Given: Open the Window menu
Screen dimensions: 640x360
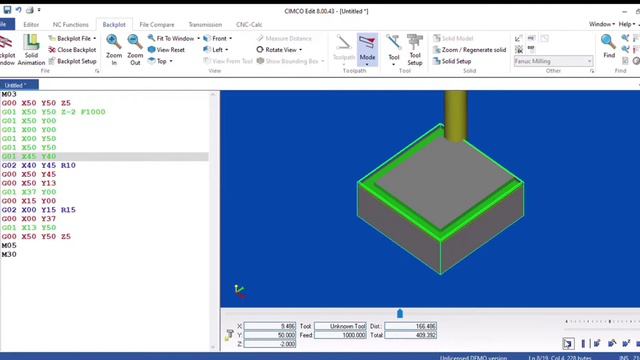Looking at the screenshot, I should tap(601, 24).
